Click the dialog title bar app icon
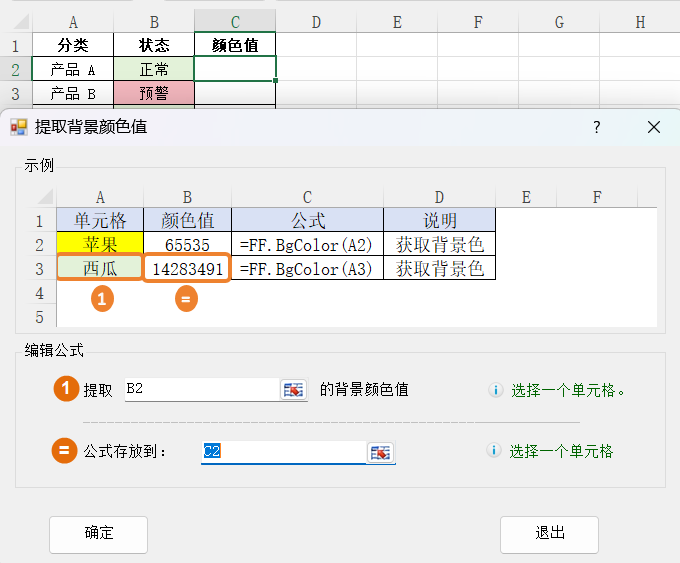 coord(18,127)
